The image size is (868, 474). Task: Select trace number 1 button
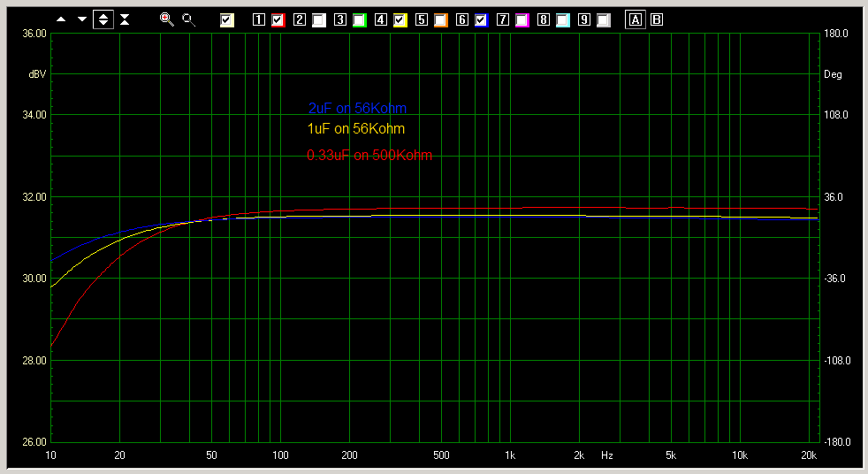259,19
